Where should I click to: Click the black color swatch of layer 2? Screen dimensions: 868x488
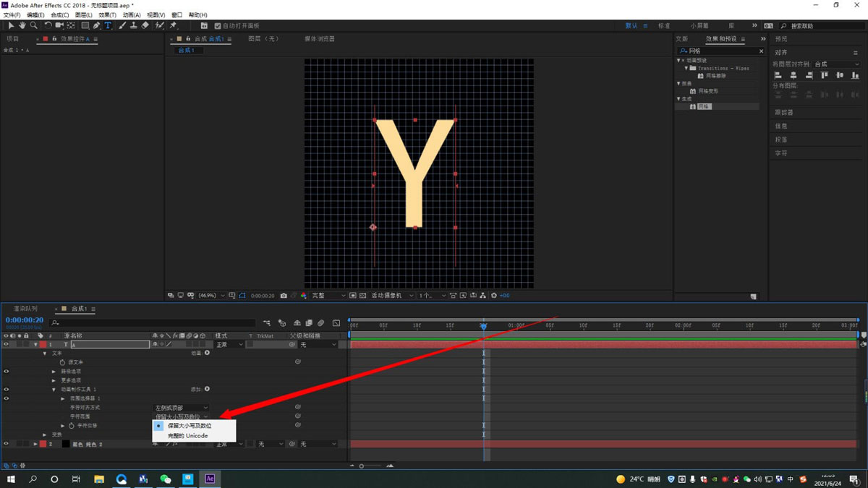(66, 444)
